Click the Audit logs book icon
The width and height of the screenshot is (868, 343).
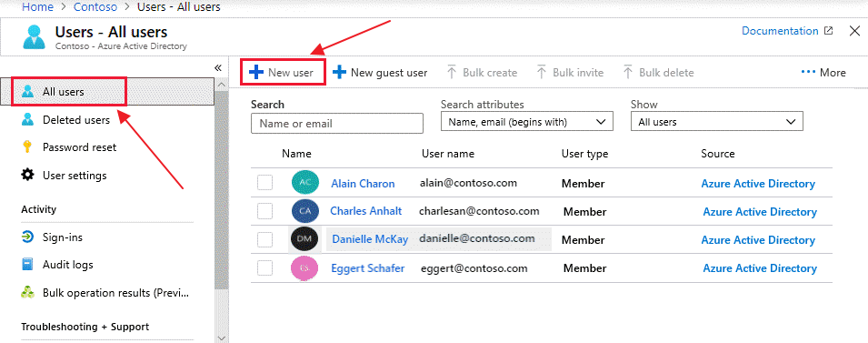pos(27,265)
